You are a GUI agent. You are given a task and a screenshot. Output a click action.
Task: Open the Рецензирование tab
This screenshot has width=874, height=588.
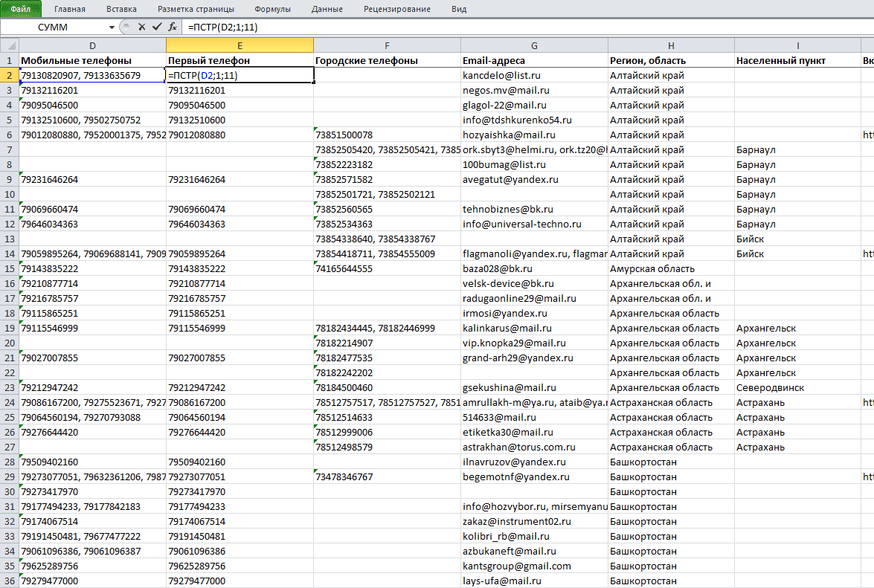[x=397, y=9]
